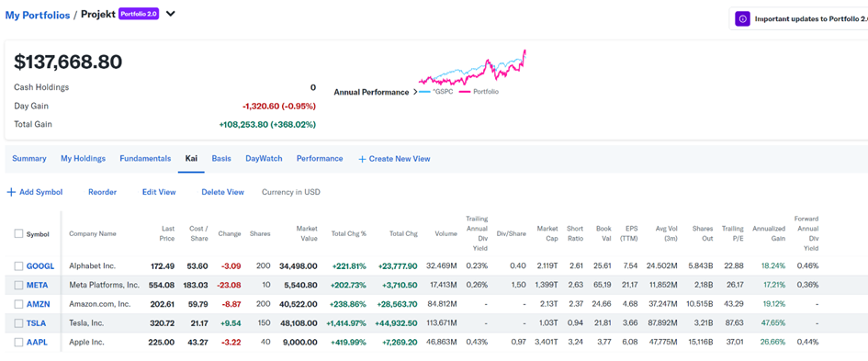Open the AMZN ticker link
Screen dimensions: 868x361
coord(38,304)
